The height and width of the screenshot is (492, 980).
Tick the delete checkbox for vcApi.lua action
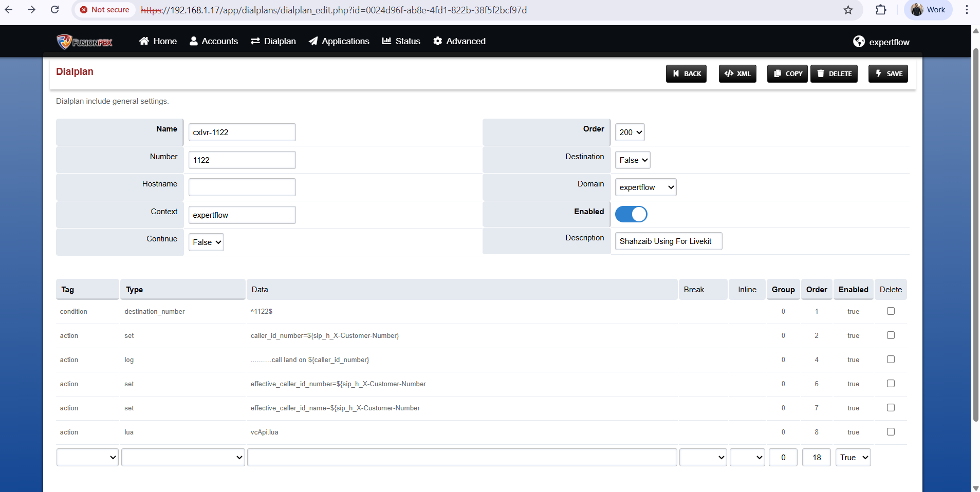tap(891, 432)
